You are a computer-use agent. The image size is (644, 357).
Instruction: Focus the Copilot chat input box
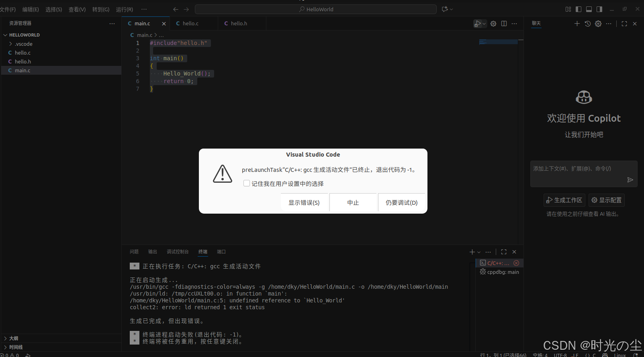pyautogui.click(x=584, y=174)
